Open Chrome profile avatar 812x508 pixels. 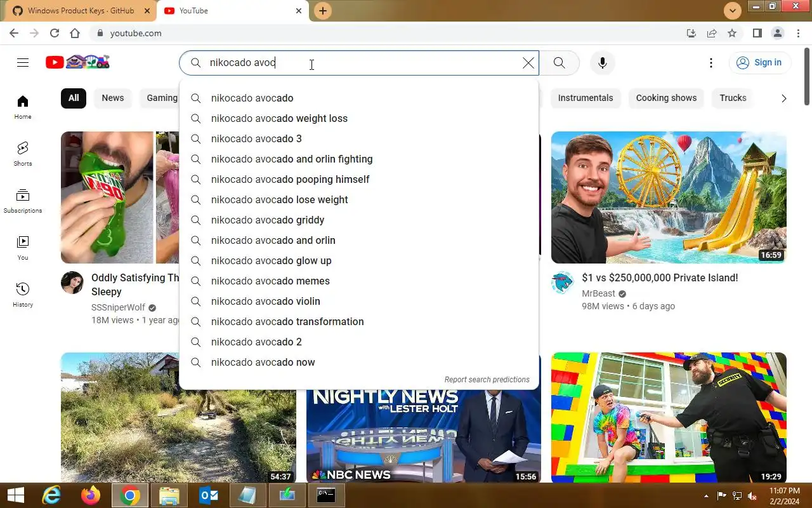pyautogui.click(x=777, y=33)
